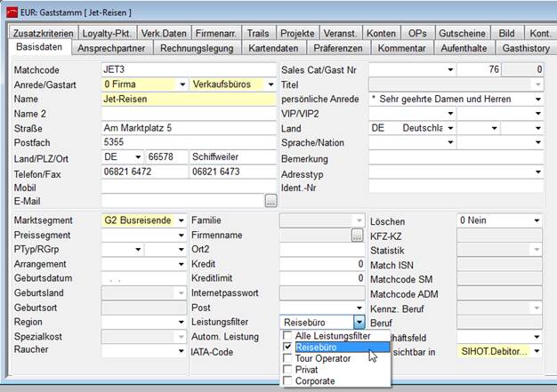
Task: Check the Alle Leistungsfilter checkbox
Action: tap(287, 335)
